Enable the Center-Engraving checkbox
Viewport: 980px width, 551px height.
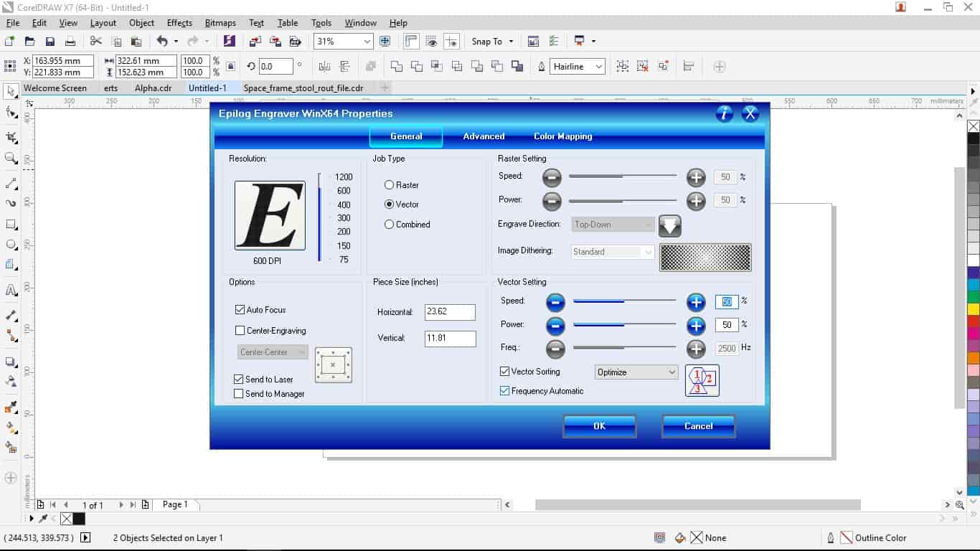(240, 331)
